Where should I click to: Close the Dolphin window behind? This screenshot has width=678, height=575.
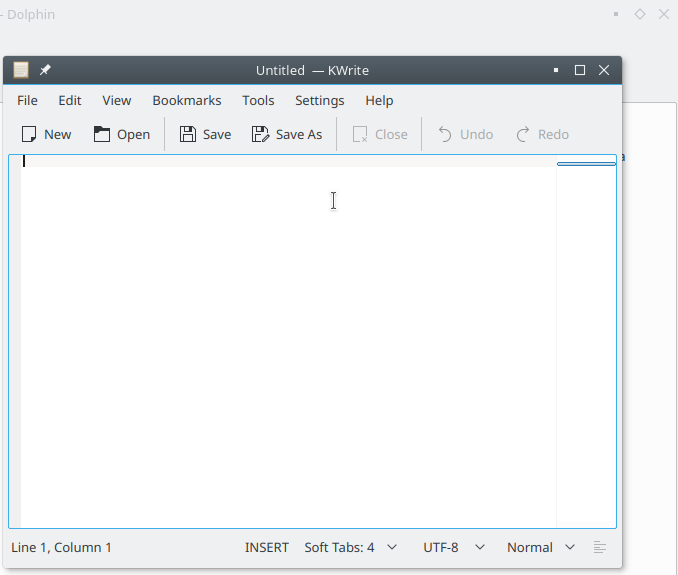(664, 14)
